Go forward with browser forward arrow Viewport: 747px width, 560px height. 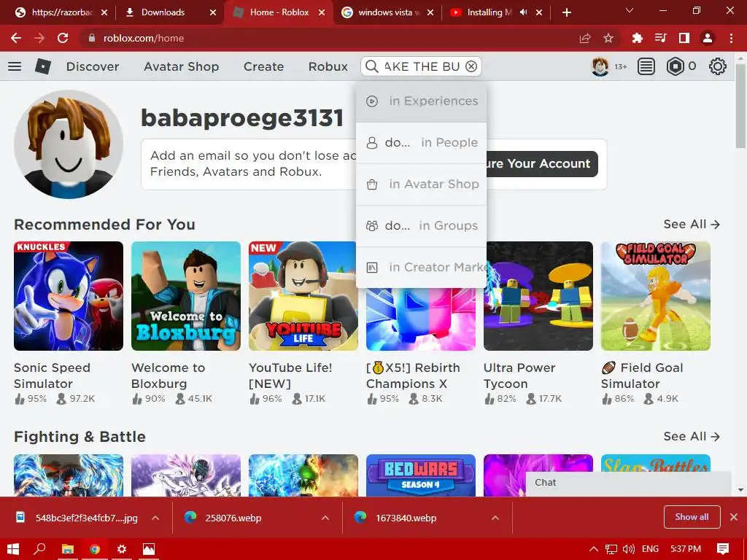(39, 38)
